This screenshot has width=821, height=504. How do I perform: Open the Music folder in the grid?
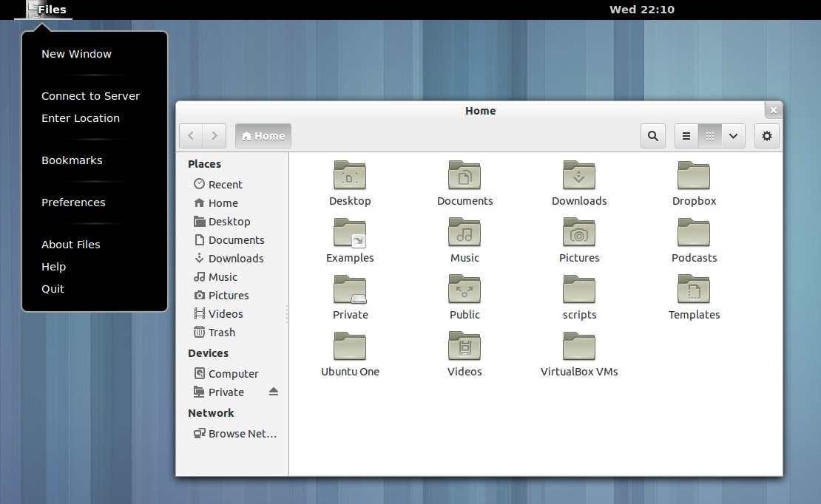464,233
